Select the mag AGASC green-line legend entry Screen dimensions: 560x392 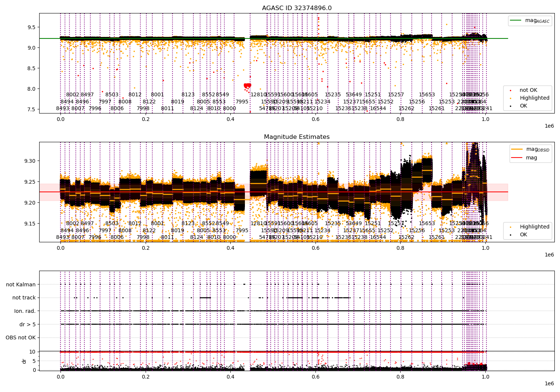[x=530, y=21]
